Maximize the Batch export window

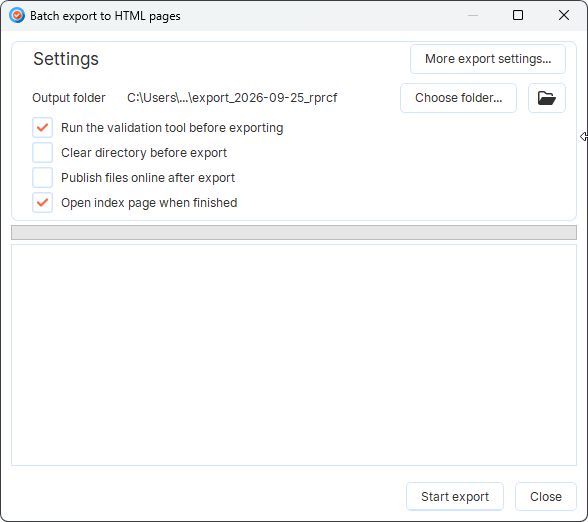coord(518,15)
